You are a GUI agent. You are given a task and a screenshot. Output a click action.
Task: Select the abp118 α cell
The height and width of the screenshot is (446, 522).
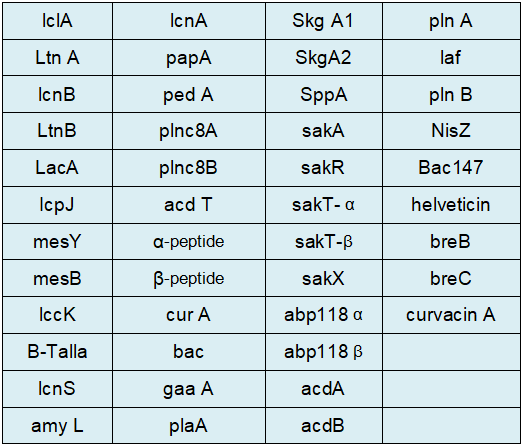324,315
